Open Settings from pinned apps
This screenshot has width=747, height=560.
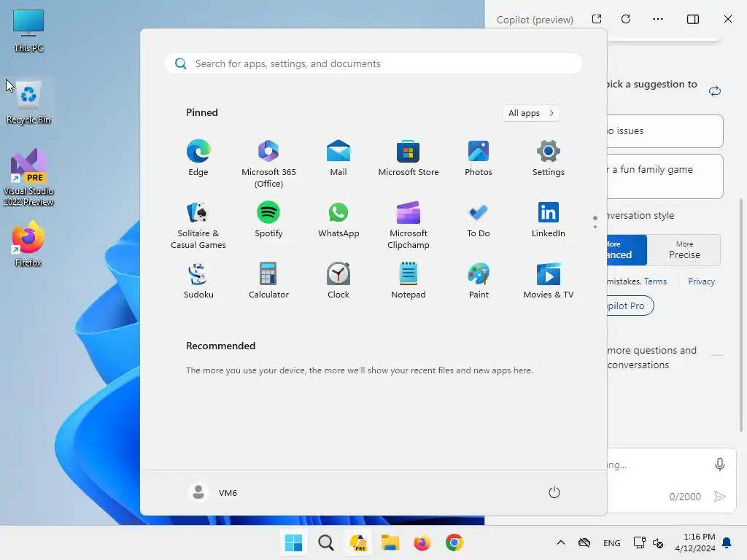[x=549, y=158]
